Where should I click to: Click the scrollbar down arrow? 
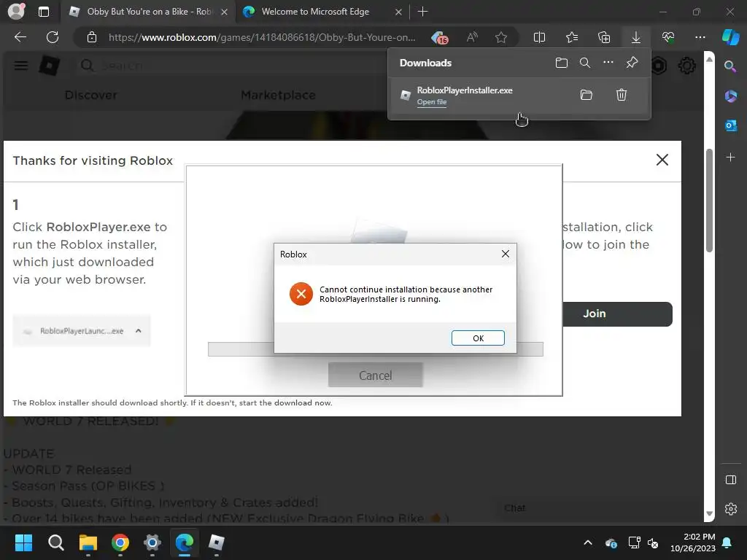pos(709,513)
